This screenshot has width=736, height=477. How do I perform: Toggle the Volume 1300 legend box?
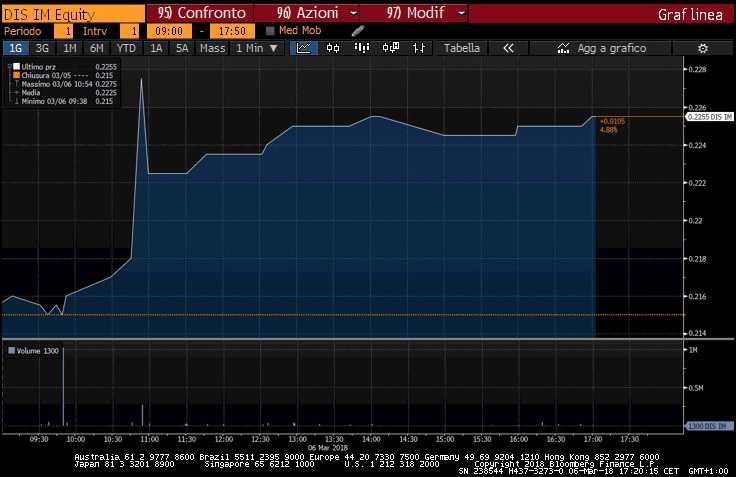pyautogui.click(x=11, y=350)
